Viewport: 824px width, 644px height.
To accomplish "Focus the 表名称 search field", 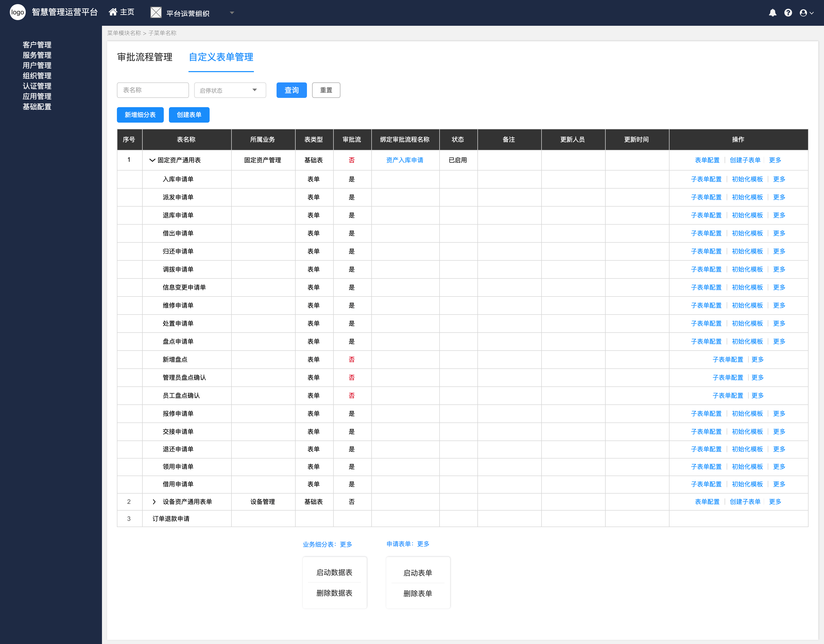I will (x=153, y=90).
